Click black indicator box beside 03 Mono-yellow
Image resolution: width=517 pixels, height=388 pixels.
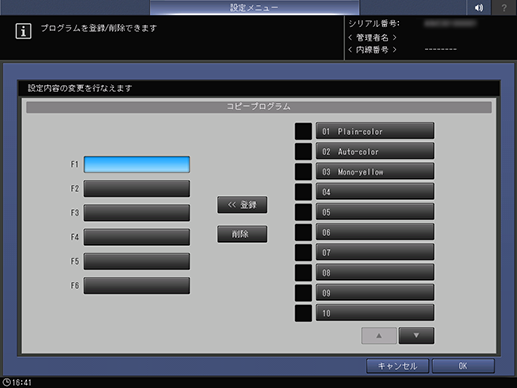tap(303, 171)
